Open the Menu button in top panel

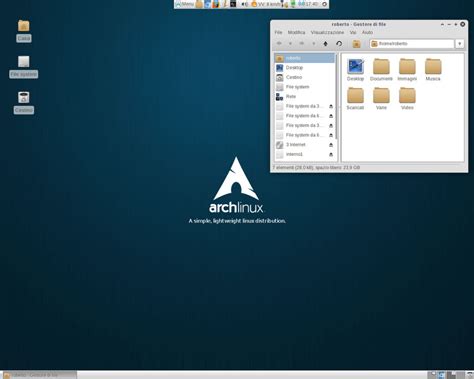(185, 4)
